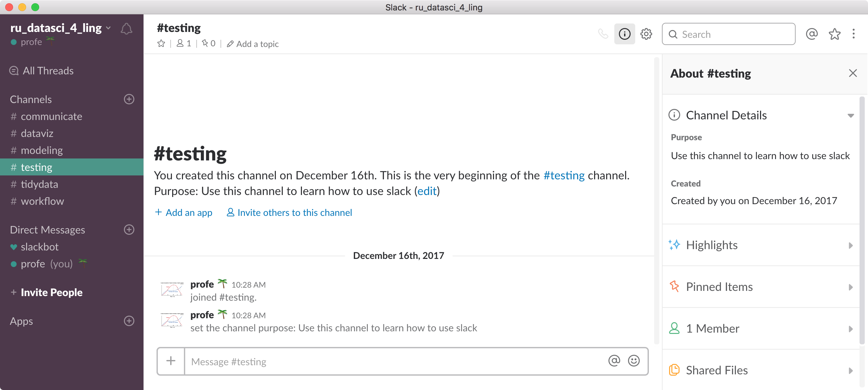This screenshot has height=390, width=868.
Task: Click the attach file plus button
Action: tap(171, 361)
